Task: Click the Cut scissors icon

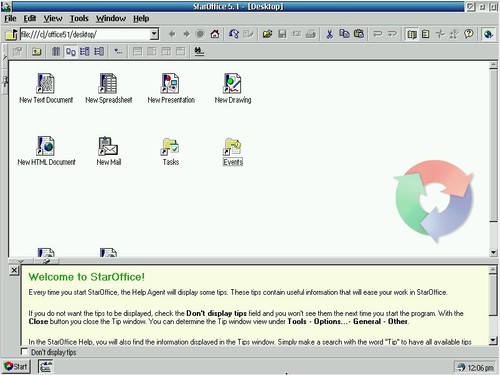Action: point(329,34)
